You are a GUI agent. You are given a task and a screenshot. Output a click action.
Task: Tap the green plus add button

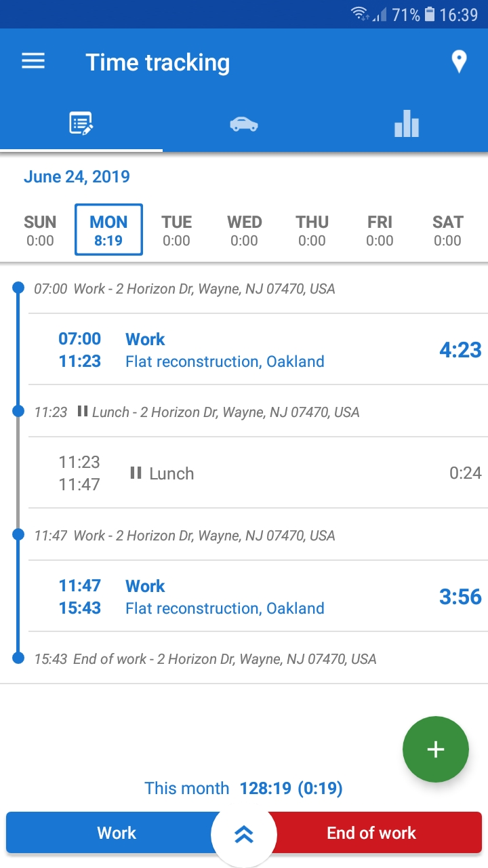(435, 749)
